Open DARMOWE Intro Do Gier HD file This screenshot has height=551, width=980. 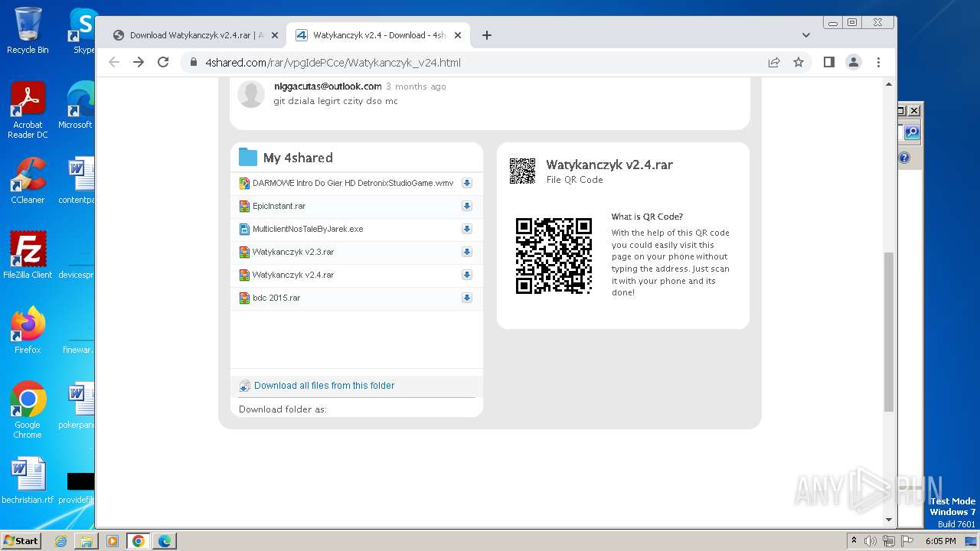pyautogui.click(x=353, y=183)
